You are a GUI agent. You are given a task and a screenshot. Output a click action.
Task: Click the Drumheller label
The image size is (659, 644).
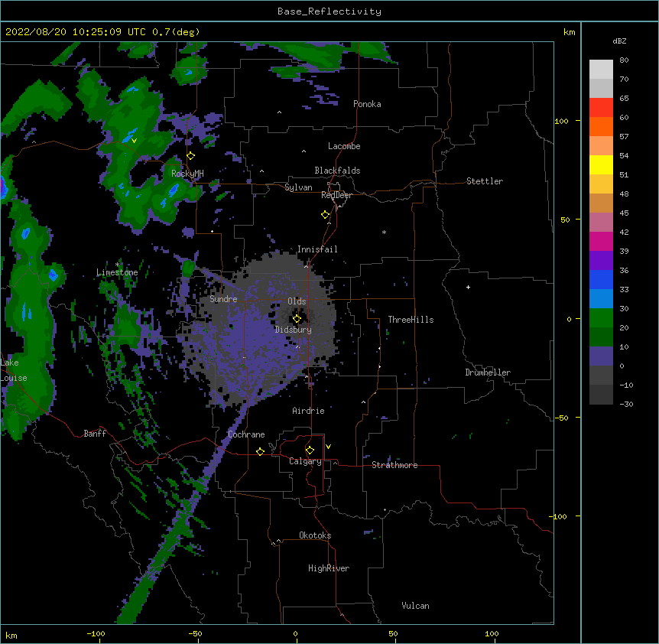point(488,372)
